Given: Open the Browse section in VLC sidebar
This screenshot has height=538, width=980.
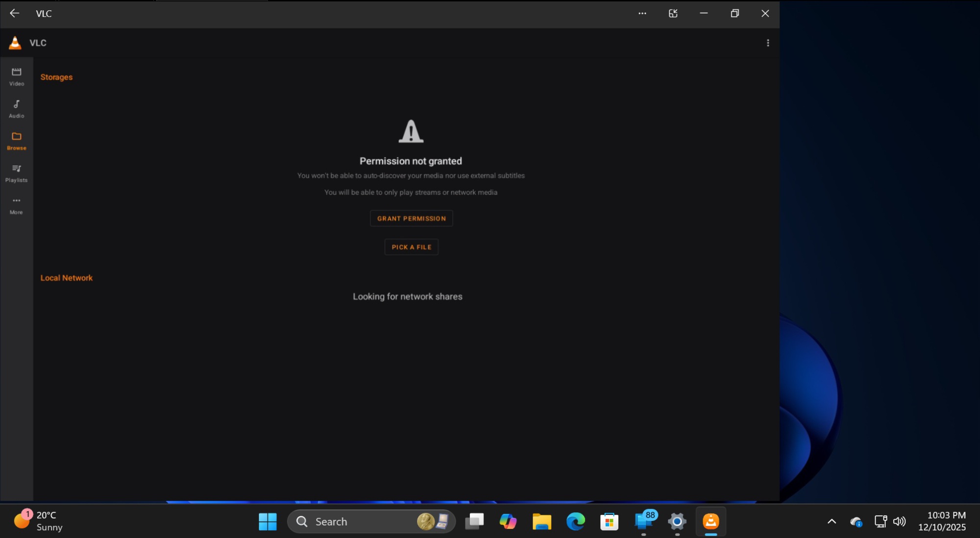Looking at the screenshot, I should 16,141.
